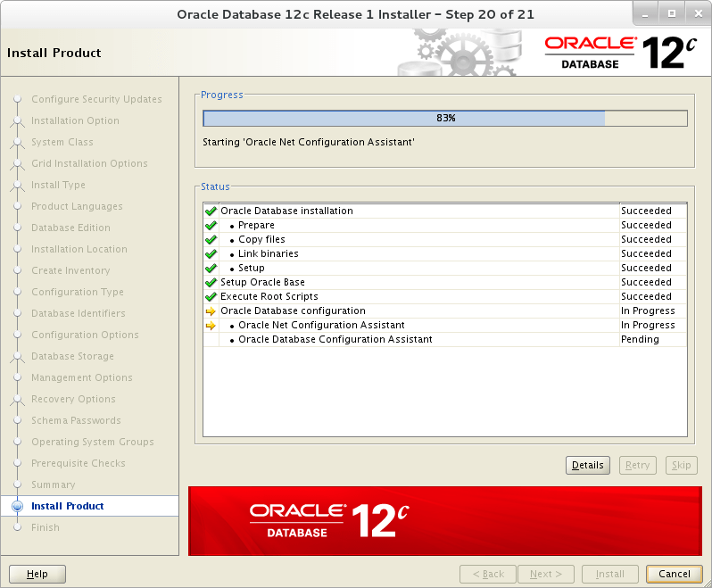This screenshot has width=712, height=588.
Task: Select Operating System Groups step
Action: pos(92,442)
